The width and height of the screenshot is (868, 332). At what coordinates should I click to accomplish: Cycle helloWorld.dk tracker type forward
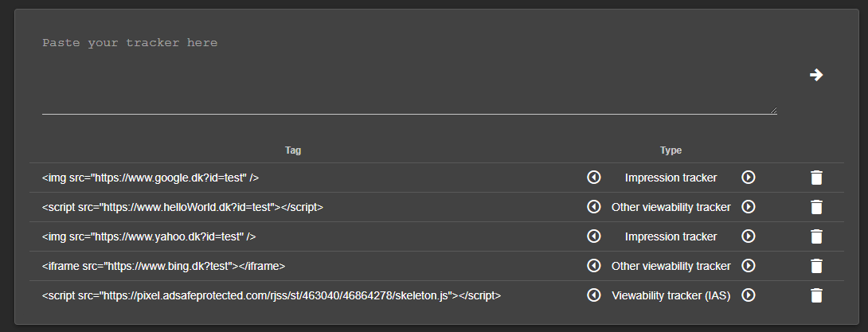[x=749, y=206]
